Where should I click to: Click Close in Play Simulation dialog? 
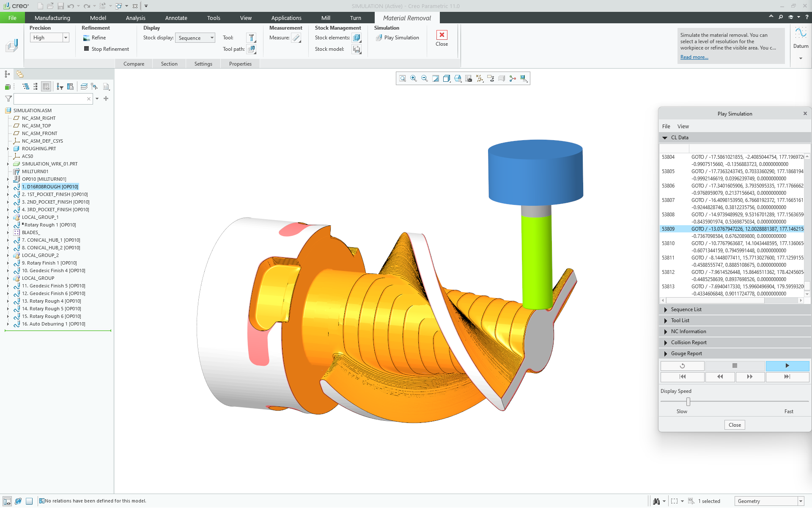coord(735,425)
